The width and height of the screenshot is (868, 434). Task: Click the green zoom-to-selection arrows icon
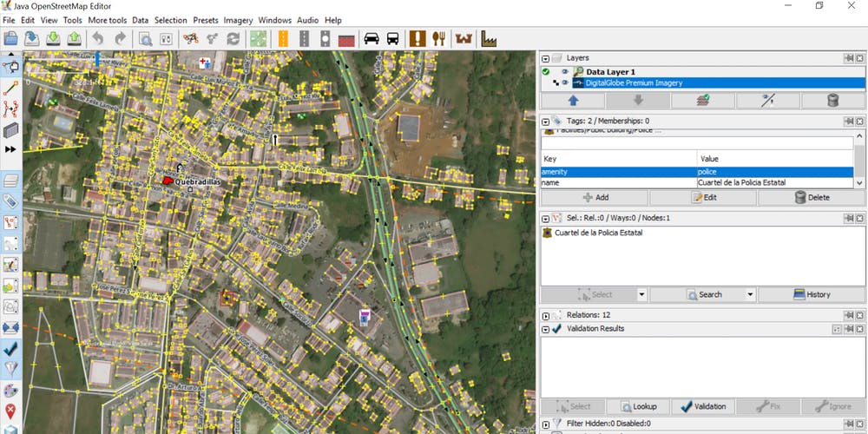pyautogui.click(x=259, y=38)
